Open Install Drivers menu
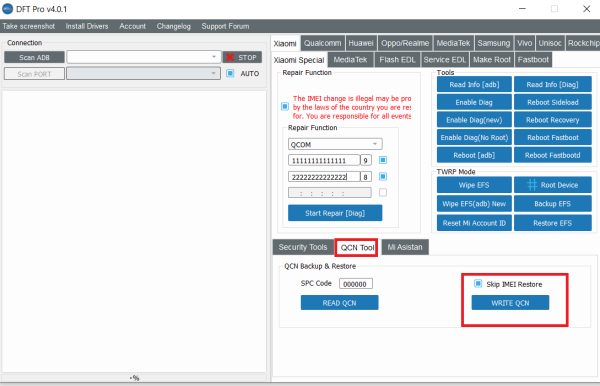 tap(87, 26)
